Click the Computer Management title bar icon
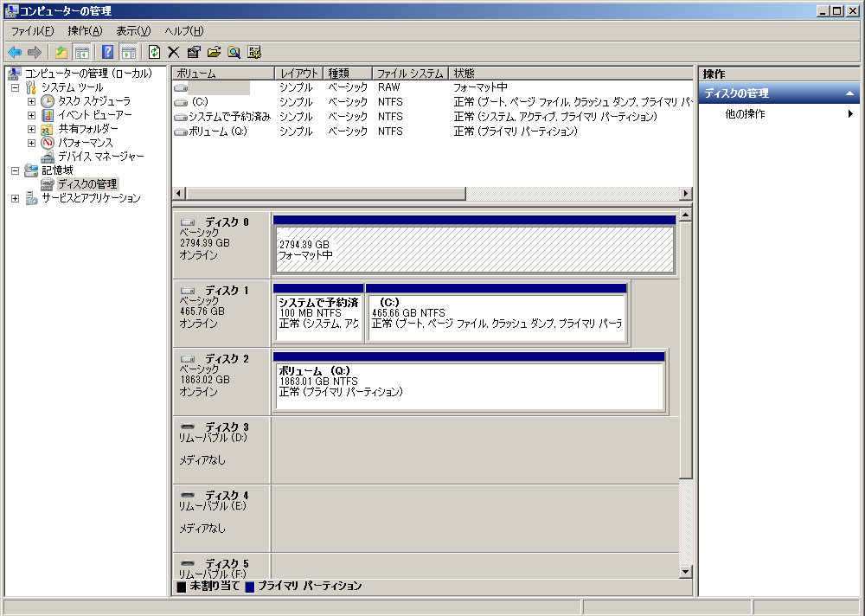This screenshot has height=616, width=865. tap(11, 10)
